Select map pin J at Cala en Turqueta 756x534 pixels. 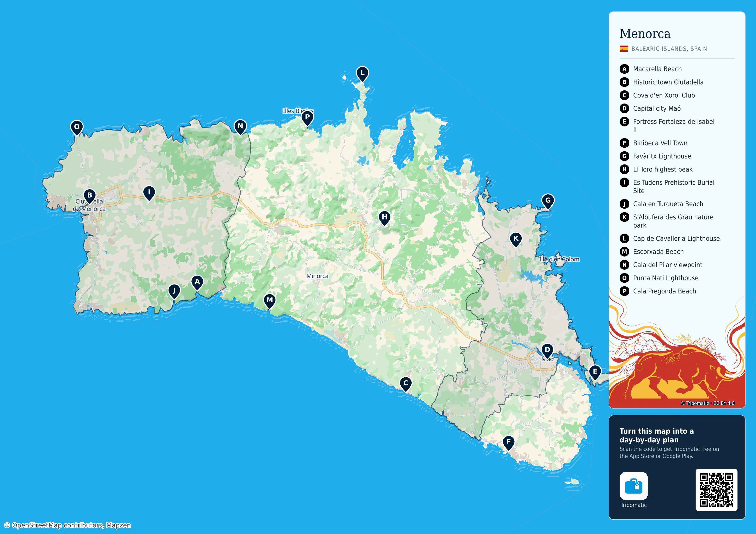(174, 292)
